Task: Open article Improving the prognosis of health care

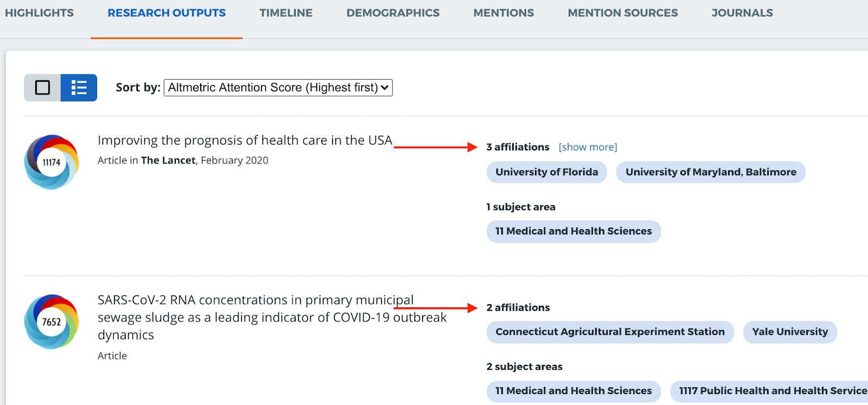Action: click(x=245, y=141)
